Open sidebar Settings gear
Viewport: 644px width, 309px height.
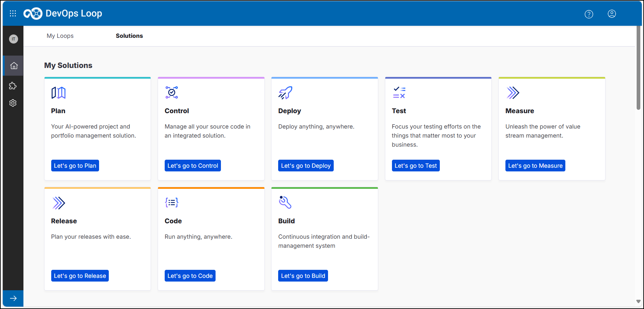pos(13,103)
